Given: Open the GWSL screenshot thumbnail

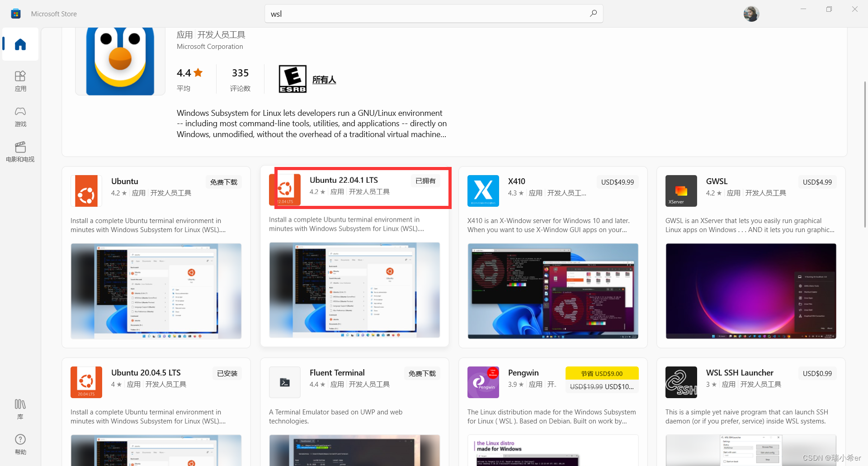Looking at the screenshot, I should (751, 291).
